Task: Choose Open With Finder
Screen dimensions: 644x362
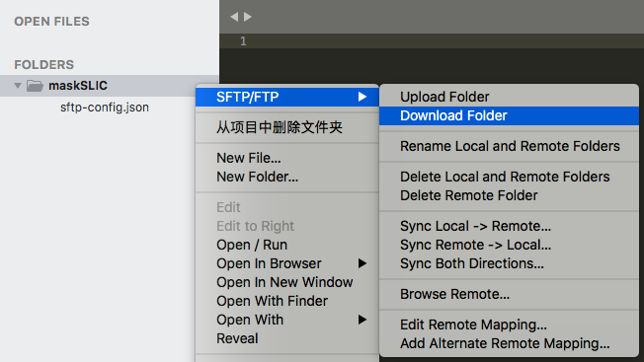Action: 287,301
